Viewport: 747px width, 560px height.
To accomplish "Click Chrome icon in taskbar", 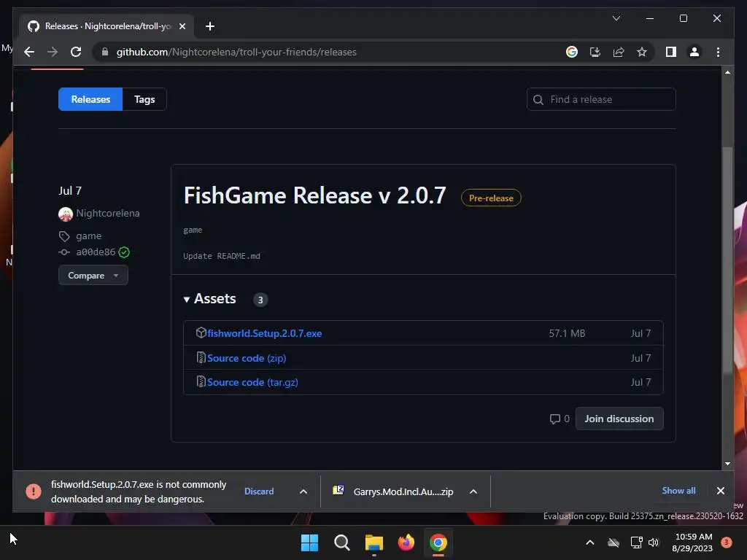I will (x=438, y=542).
